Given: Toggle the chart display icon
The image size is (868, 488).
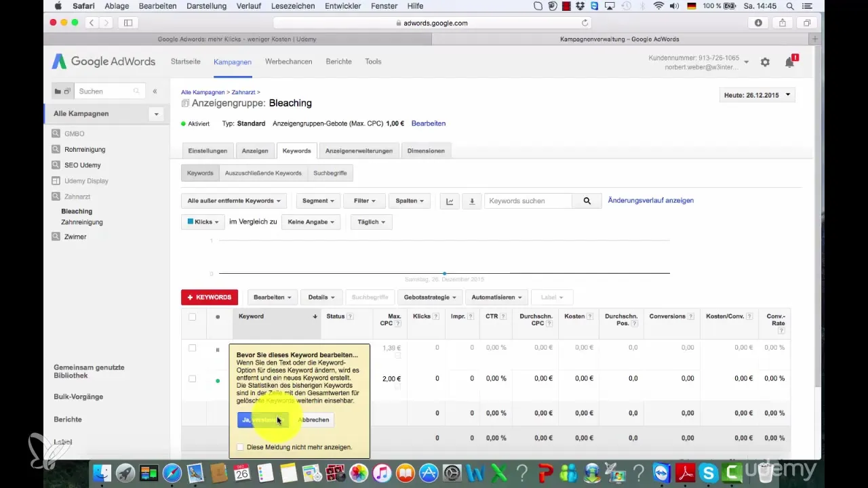Looking at the screenshot, I should tap(450, 201).
